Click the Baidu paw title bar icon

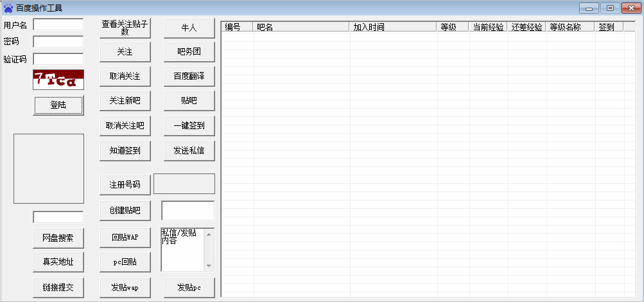pos(8,8)
